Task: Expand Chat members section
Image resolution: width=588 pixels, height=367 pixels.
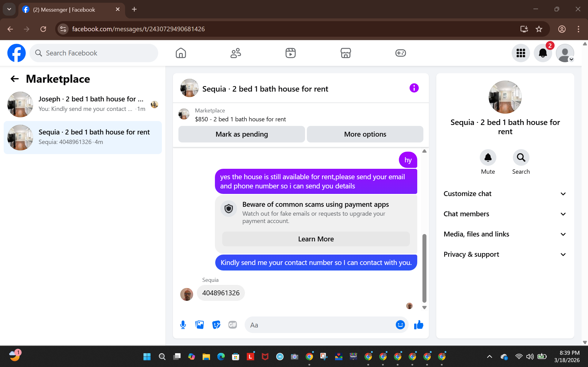Action: click(505, 214)
